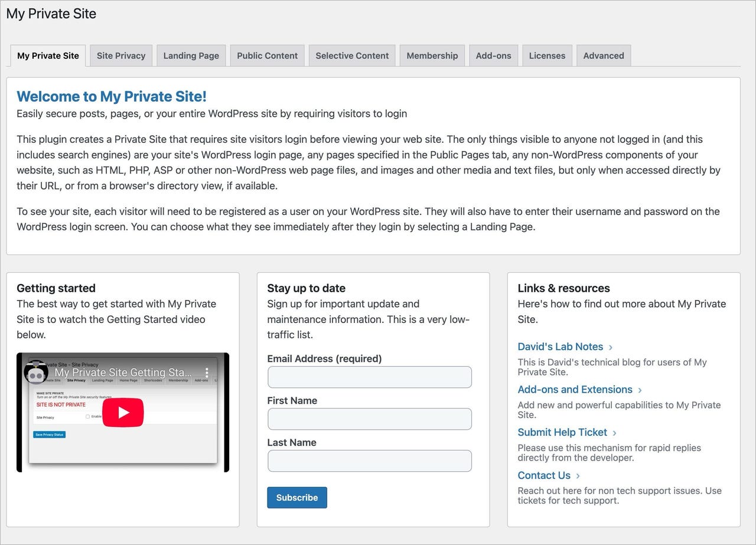Open the Submit Help Ticket link
The width and height of the screenshot is (756, 545).
(x=562, y=432)
